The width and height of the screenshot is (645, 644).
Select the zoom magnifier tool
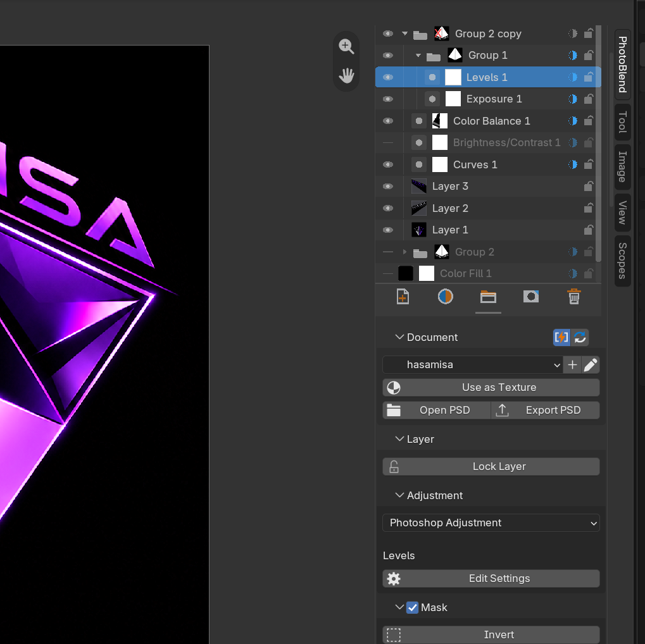[x=346, y=46]
